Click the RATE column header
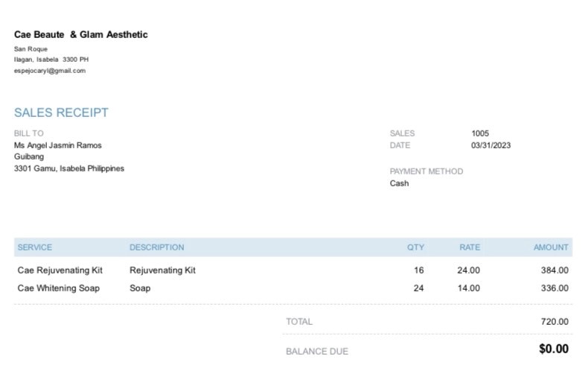Image resolution: width=588 pixels, height=377 pixels. coord(470,247)
